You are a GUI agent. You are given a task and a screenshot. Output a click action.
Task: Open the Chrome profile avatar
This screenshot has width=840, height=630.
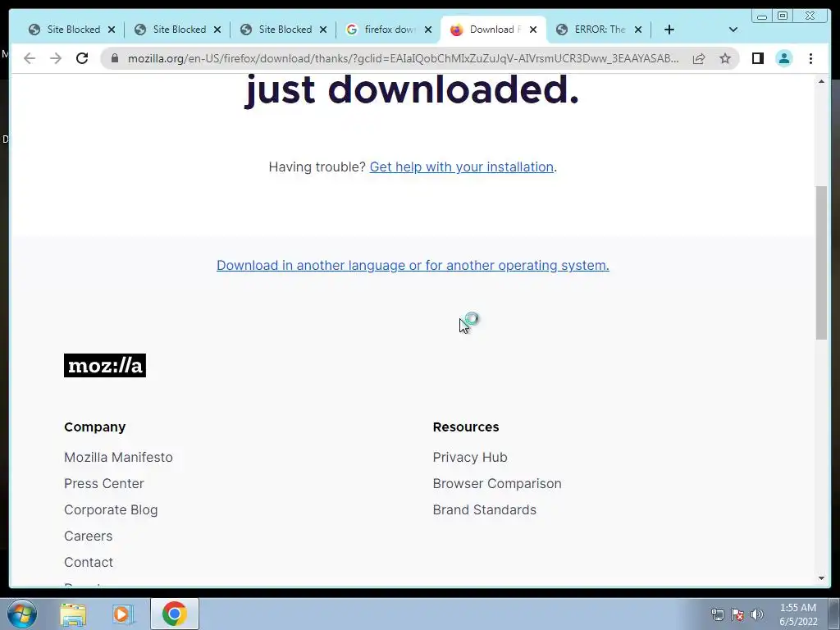[x=783, y=58]
